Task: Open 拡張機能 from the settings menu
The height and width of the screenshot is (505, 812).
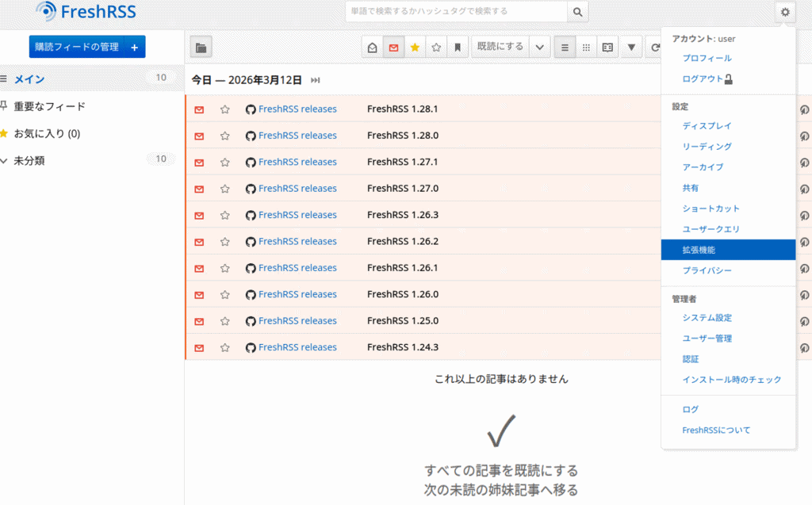Action: (699, 250)
